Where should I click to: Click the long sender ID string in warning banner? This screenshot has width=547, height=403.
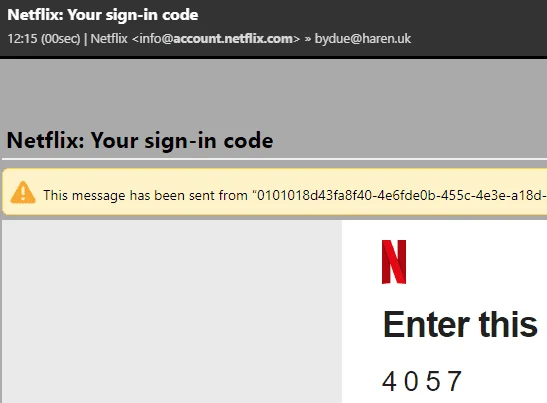(x=400, y=195)
